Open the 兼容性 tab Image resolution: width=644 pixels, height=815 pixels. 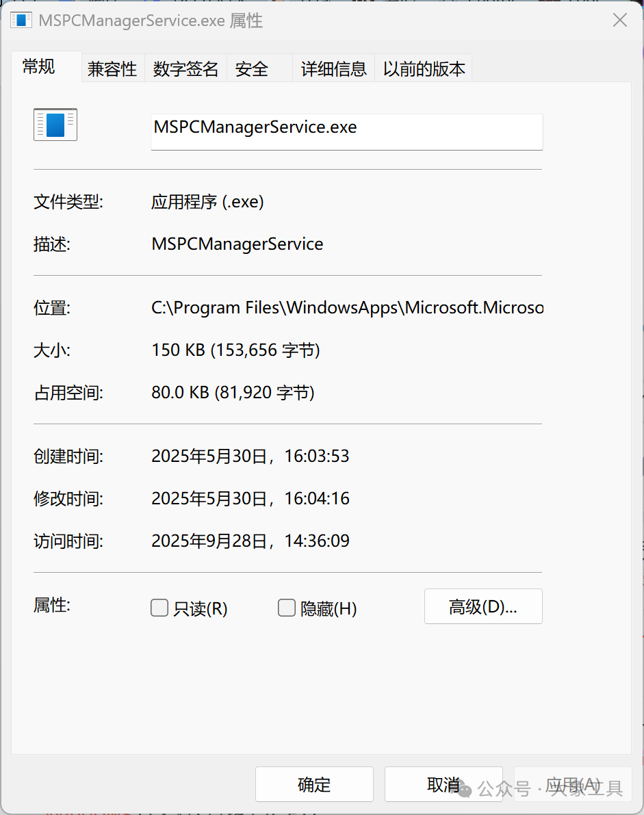[112, 69]
